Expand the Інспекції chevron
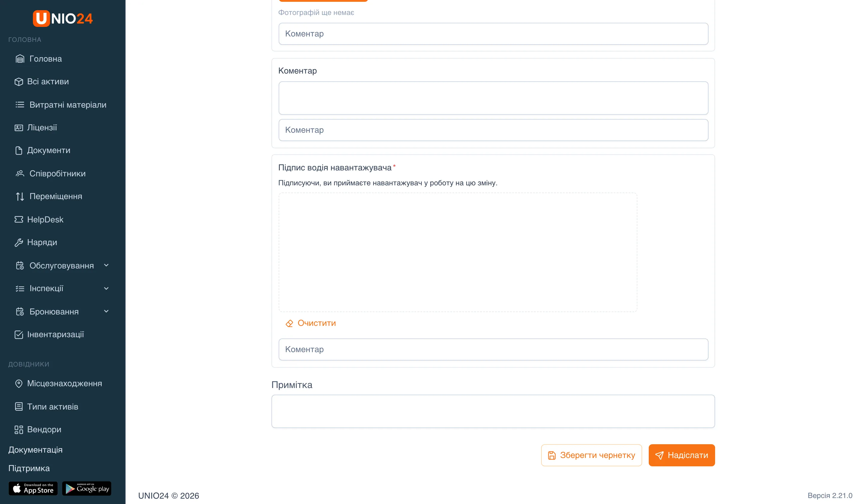 [106, 289]
